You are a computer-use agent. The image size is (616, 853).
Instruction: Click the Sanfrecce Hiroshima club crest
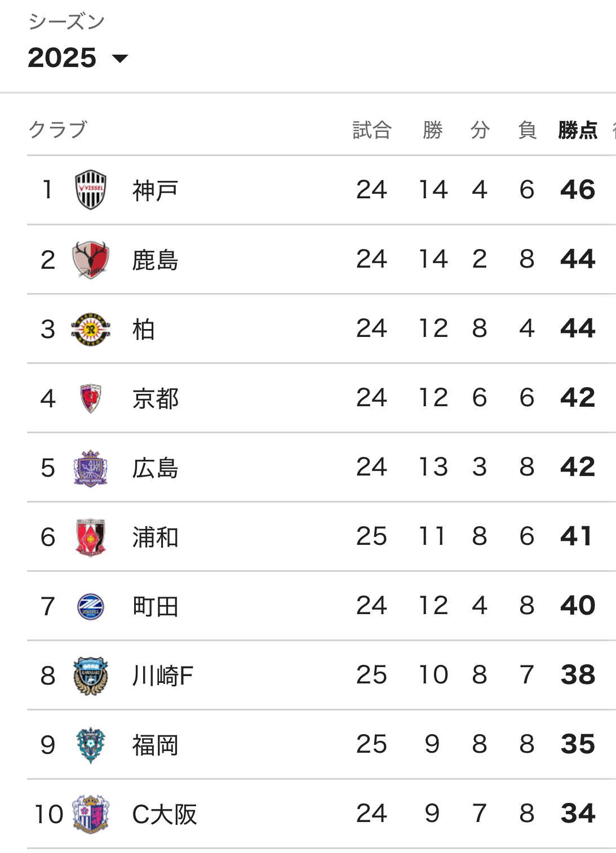(x=90, y=468)
